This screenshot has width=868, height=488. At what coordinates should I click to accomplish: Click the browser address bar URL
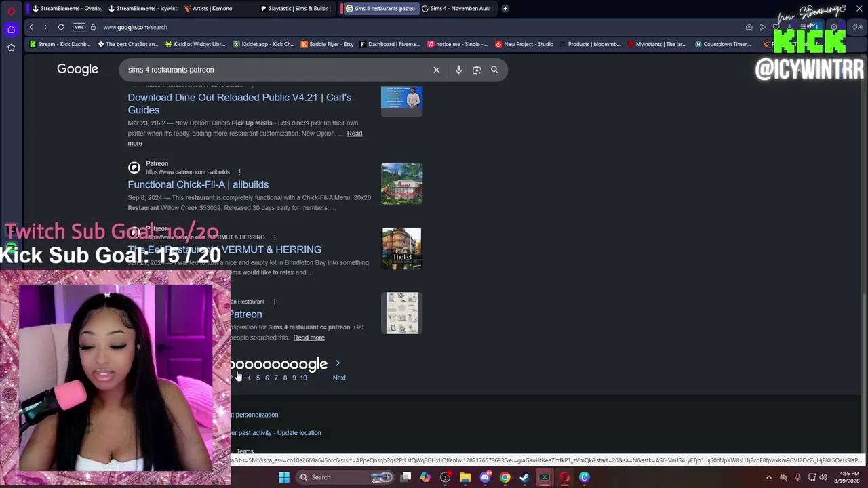[x=135, y=27]
